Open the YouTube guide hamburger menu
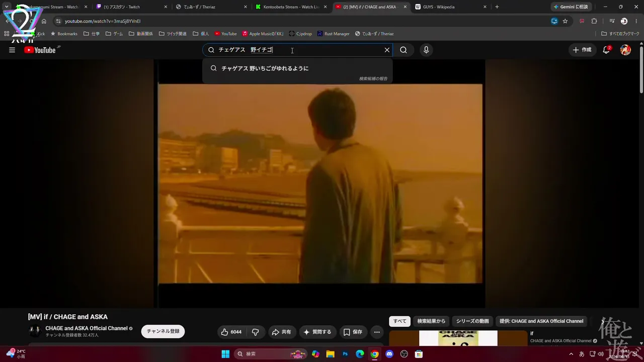This screenshot has width=644, height=362. click(12, 50)
